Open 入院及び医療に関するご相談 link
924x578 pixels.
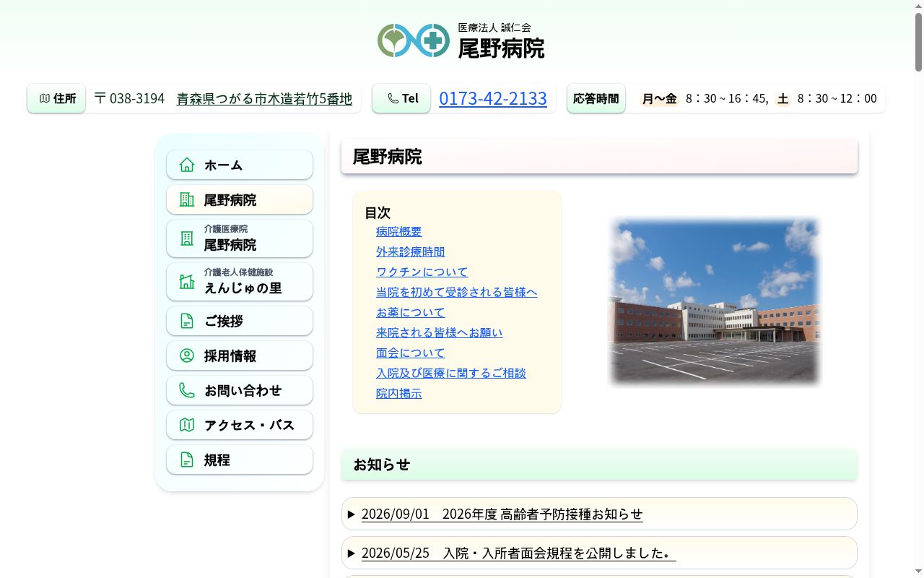(450, 374)
